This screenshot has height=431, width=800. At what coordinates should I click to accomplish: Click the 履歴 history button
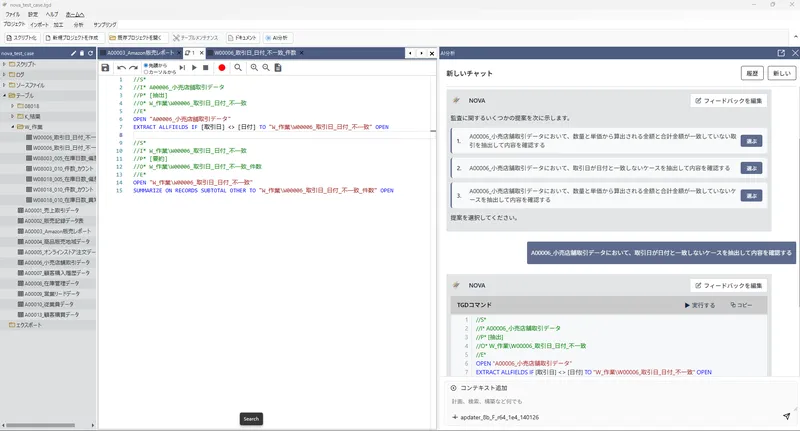[752, 74]
